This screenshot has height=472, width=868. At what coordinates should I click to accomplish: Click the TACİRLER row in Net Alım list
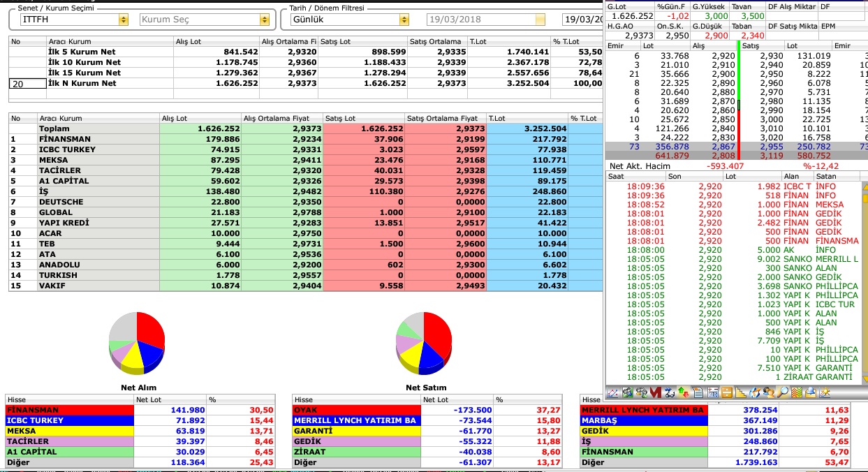140,441
